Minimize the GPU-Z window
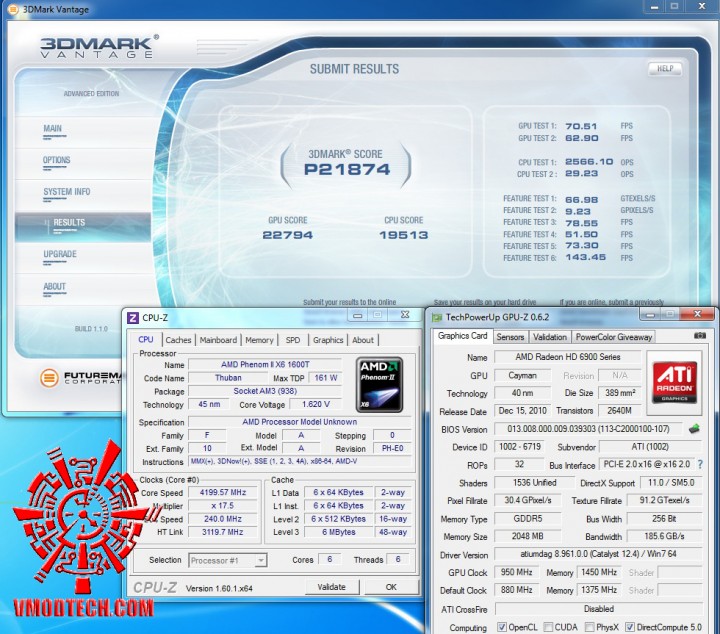 point(650,314)
